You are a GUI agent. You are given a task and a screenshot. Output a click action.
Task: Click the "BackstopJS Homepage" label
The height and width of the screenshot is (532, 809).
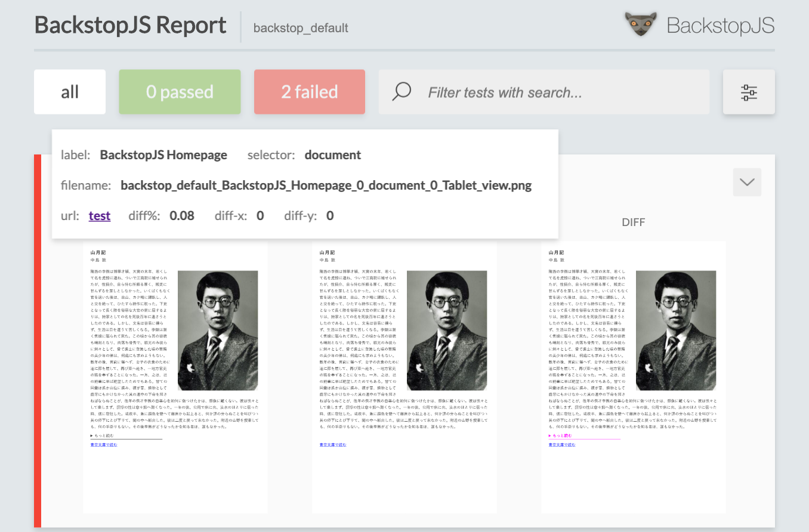coord(163,154)
